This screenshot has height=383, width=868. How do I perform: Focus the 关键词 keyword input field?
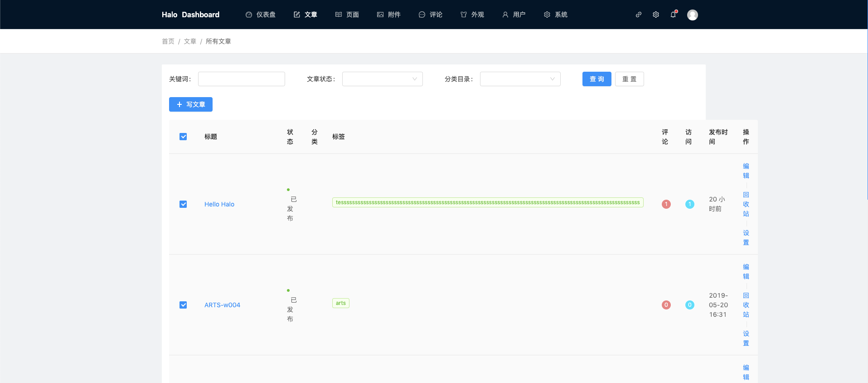tap(242, 79)
